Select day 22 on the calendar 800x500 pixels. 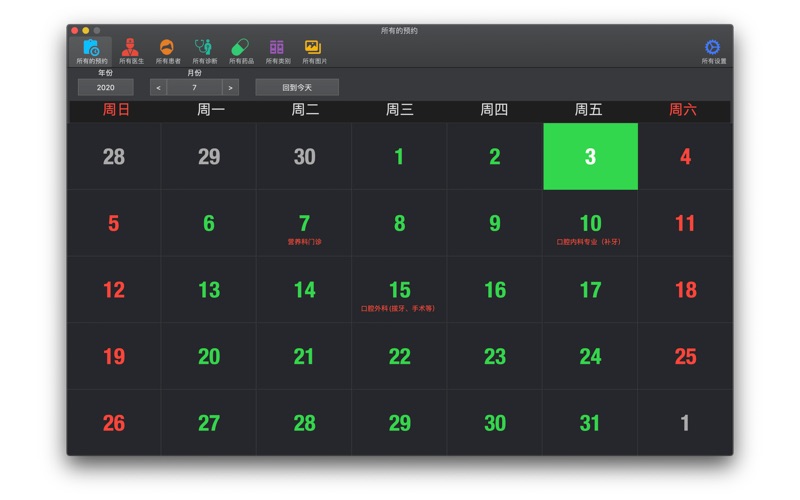click(x=399, y=356)
